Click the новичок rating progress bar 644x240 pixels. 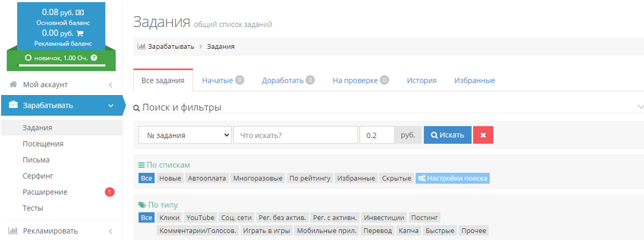point(61,65)
